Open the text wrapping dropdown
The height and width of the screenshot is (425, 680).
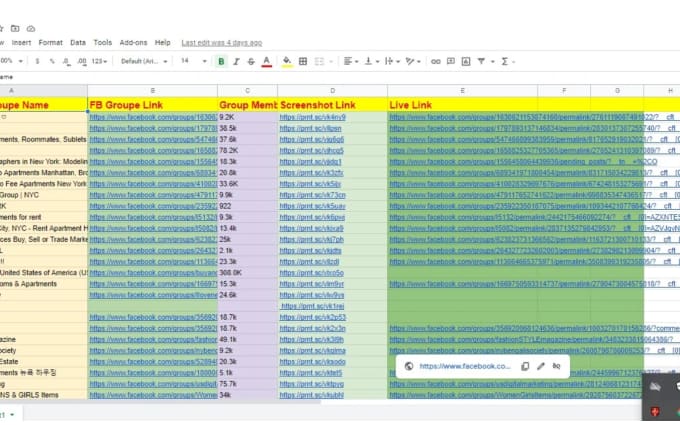(x=392, y=62)
